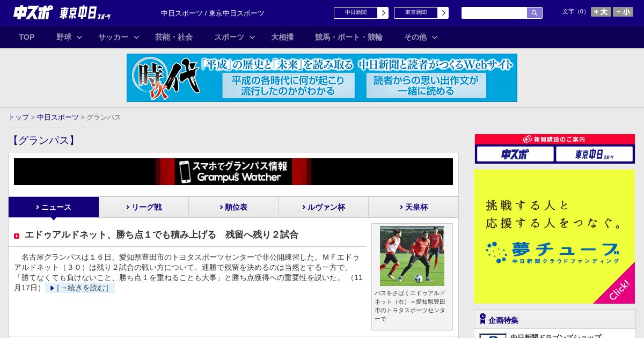The image size is (644, 338).
Task: Open the スポーツ navigation menu
Action: coord(229,37)
